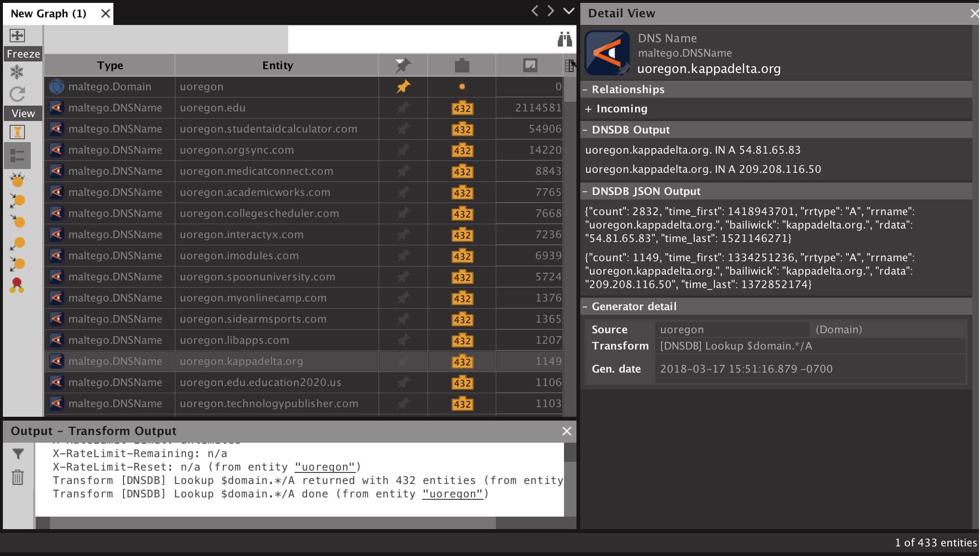
Task: Click the 432 badge in uoregon.edu row
Action: pyautogui.click(x=462, y=109)
